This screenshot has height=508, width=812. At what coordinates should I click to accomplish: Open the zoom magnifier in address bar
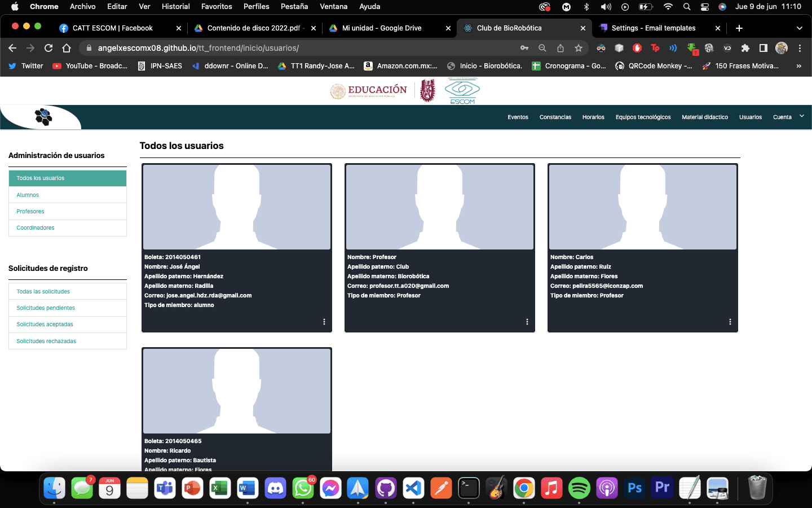click(x=542, y=48)
